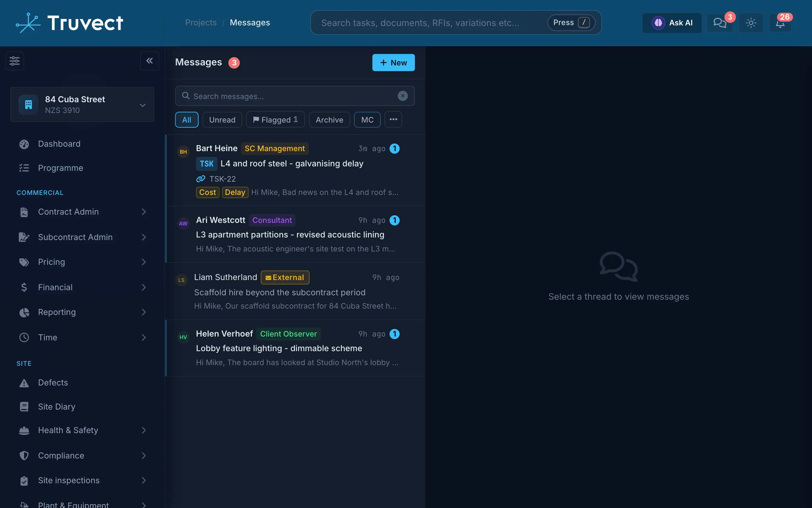Viewport: 812px width, 508px height.
Task: Expand the Site inspections section
Action: coord(82,480)
